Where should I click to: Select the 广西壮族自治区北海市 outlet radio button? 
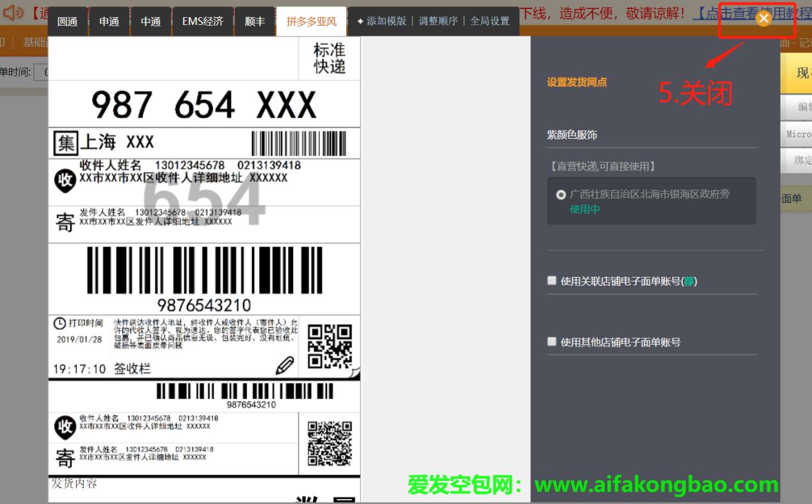pos(561,194)
